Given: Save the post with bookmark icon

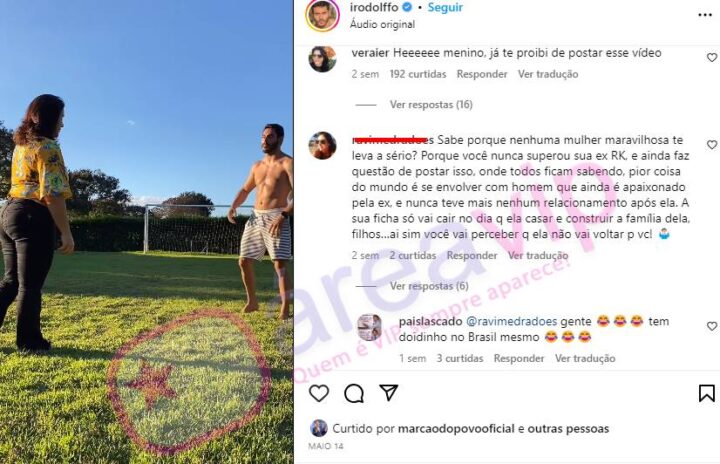Looking at the screenshot, I should 707,393.
